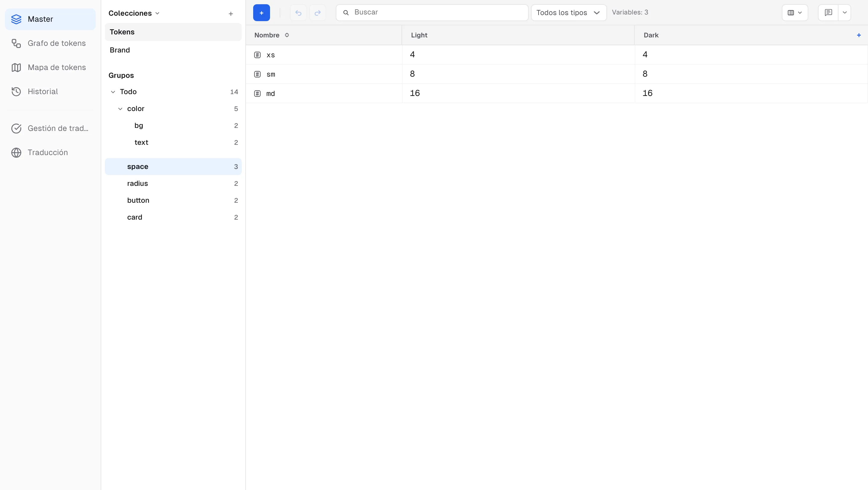Open the Colecciones dropdown menu
The image size is (868, 490).
(134, 13)
